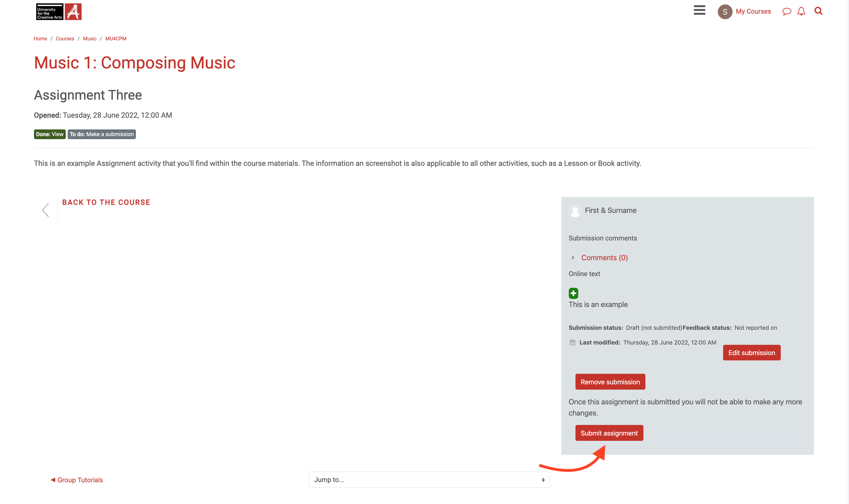Click the breadcrumb Courses link

64,38
